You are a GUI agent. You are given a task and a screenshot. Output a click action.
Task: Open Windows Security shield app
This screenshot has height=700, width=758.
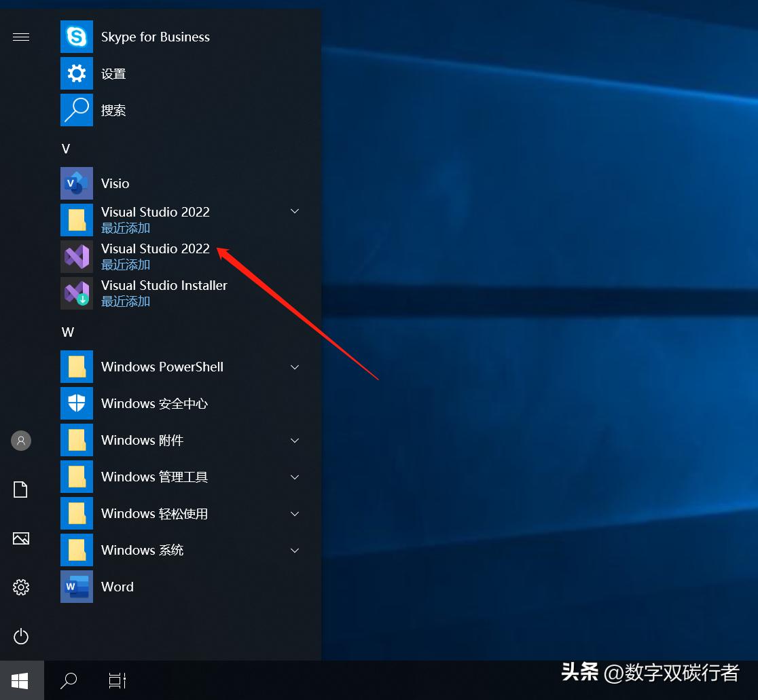pos(77,403)
